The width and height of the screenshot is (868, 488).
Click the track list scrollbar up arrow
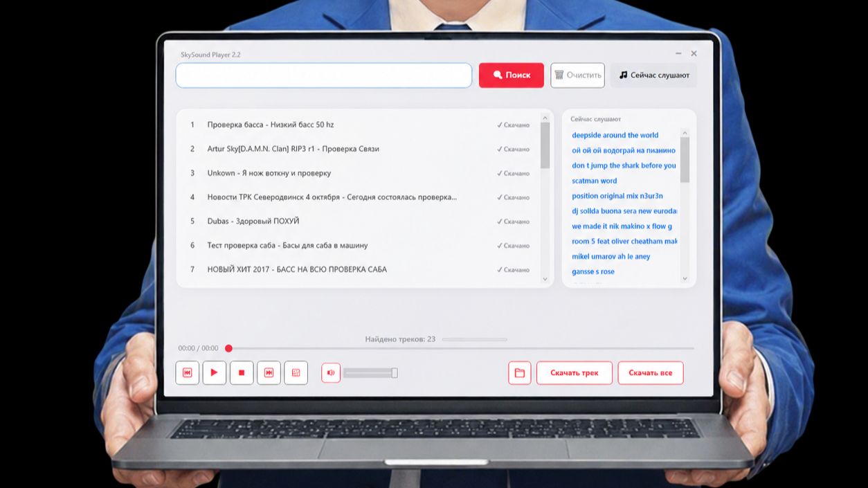pyautogui.click(x=545, y=118)
